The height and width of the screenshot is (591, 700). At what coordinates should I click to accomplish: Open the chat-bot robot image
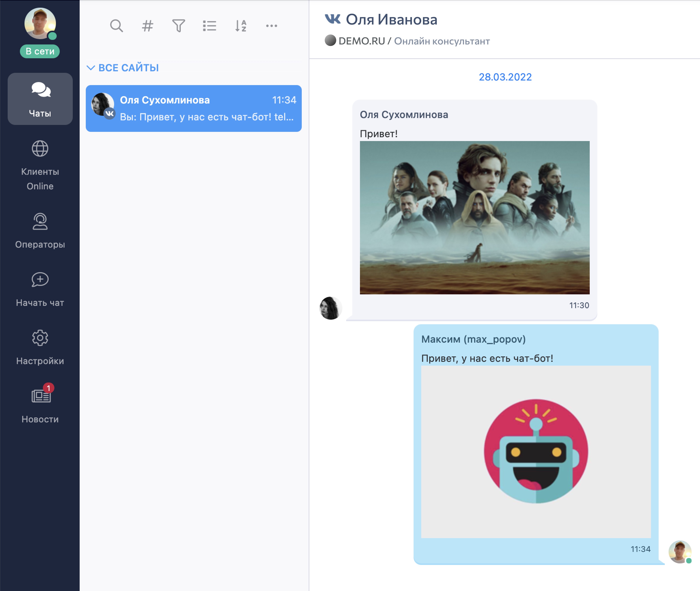[x=536, y=451]
